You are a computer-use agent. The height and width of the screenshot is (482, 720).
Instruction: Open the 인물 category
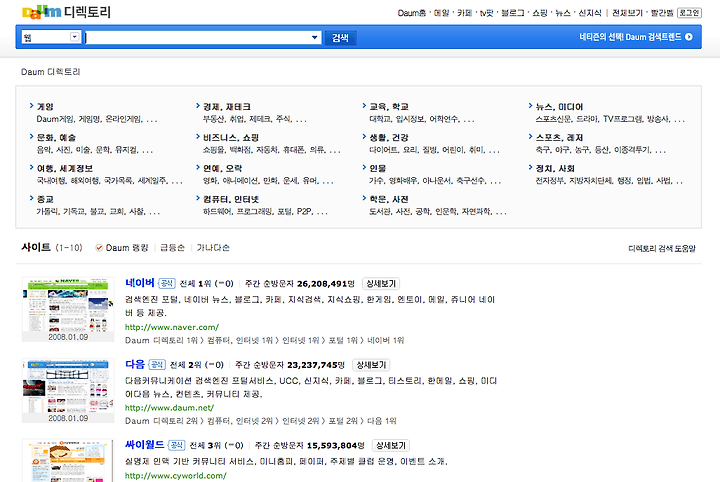pos(378,168)
